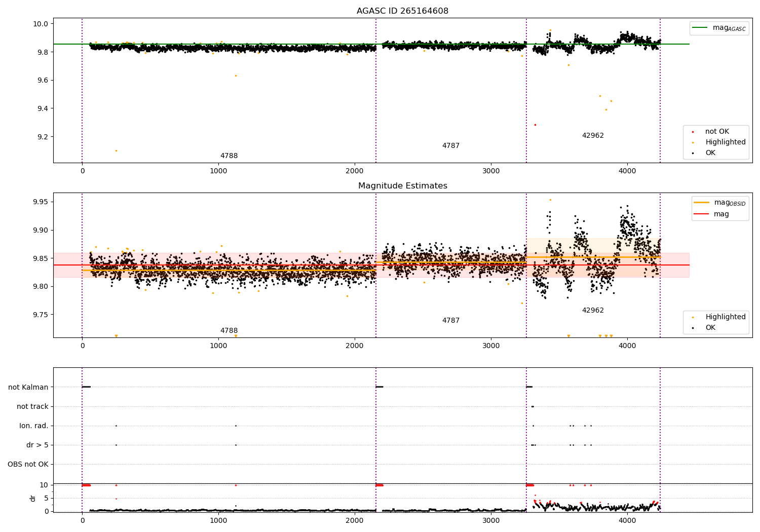Select the red 'mag' legend entry in middle plot
The image size is (760, 532).
point(721,214)
